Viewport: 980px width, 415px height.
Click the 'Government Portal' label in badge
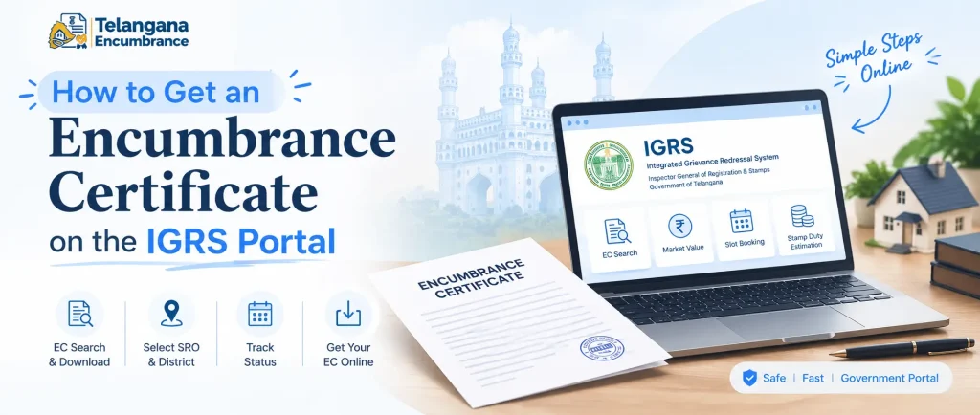point(889,378)
